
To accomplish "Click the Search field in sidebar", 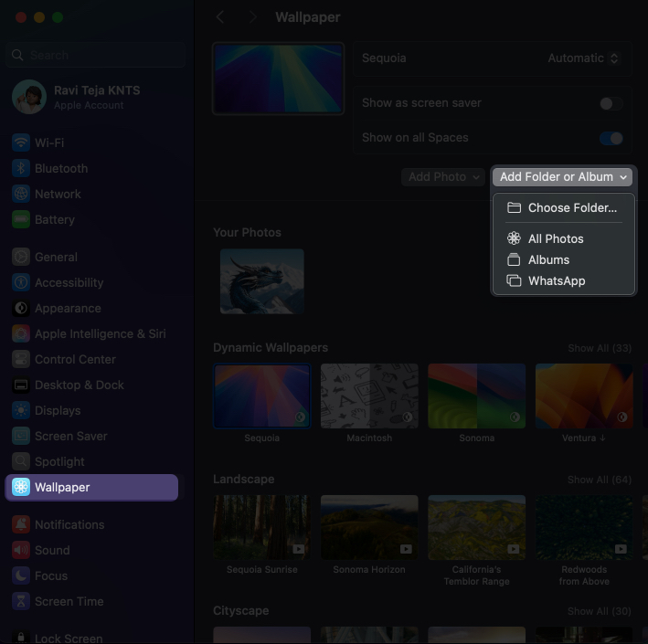I will pyautogui.click(x=96, y=55).
